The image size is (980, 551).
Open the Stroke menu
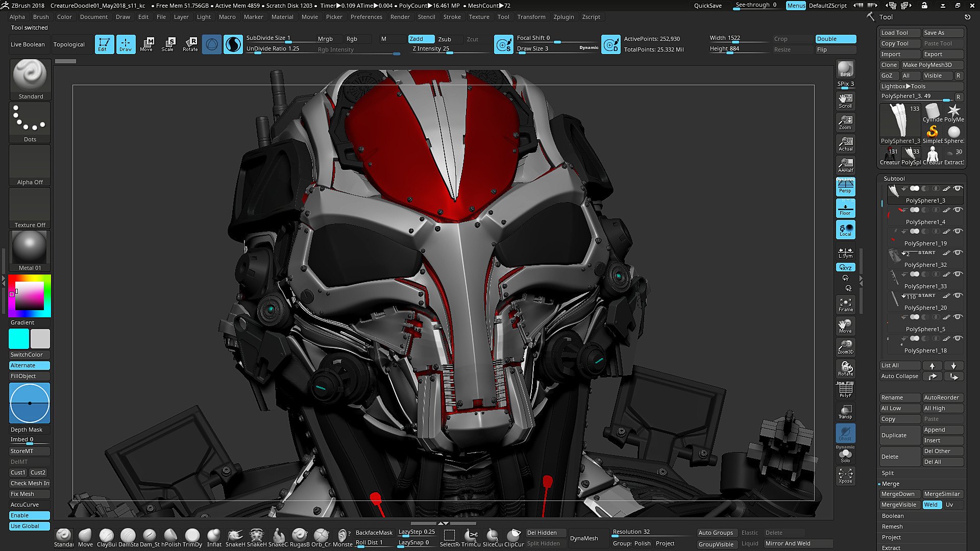click(x=452, y=16)
